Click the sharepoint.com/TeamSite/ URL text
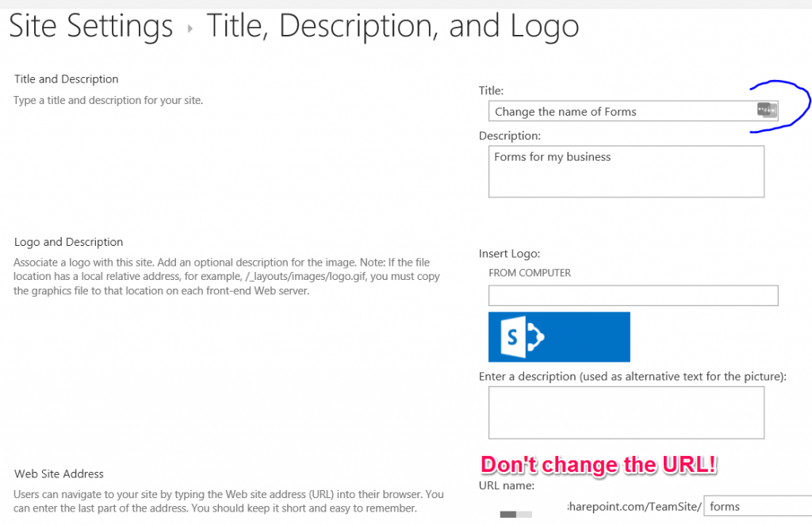The image size is (812, 525). [634, 505]
